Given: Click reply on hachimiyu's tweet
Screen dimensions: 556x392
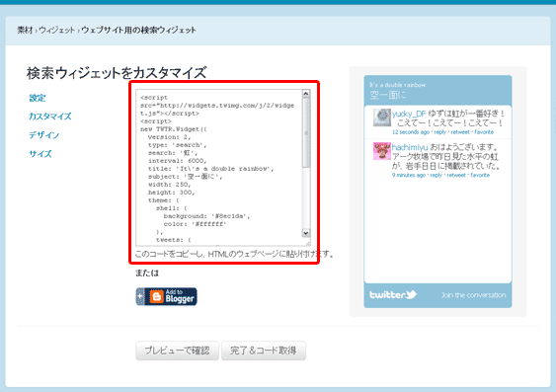Looking at the screenshot, I should click(437, 175).
